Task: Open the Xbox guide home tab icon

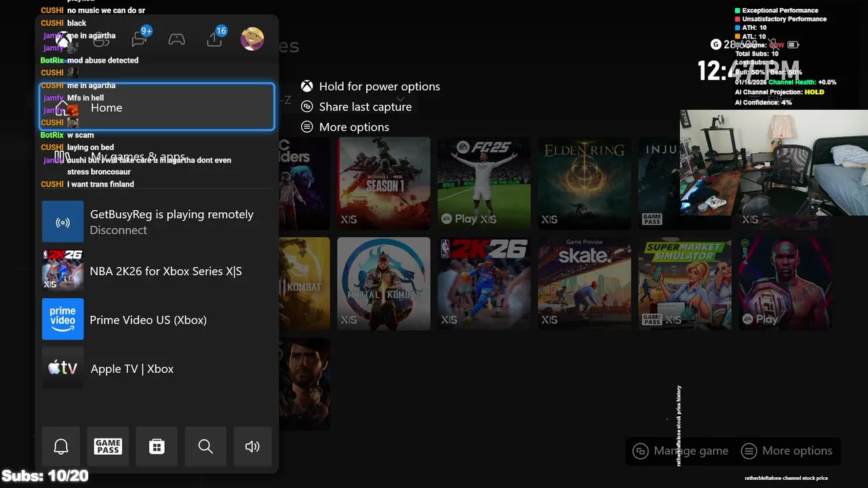Action: (x=63, y=39)
